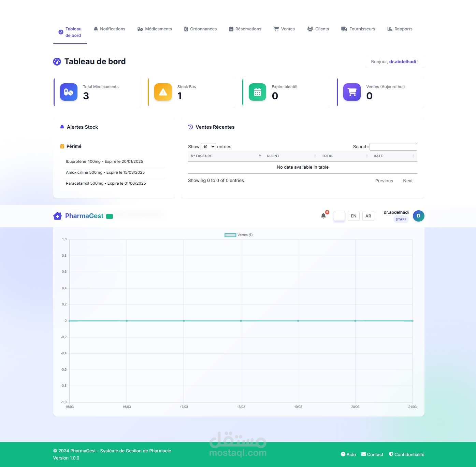
Task: Click the 'Version 1.0.0' footer text
Action: click(66, 458)
